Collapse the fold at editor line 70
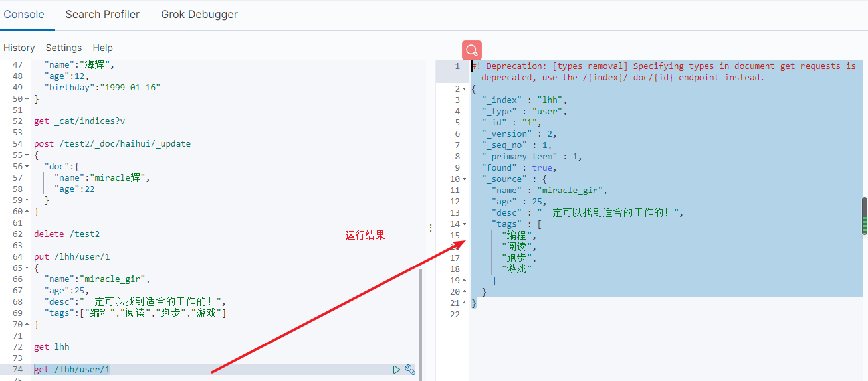868x381 pixels. pyautogui.click(x=27, y=325)
